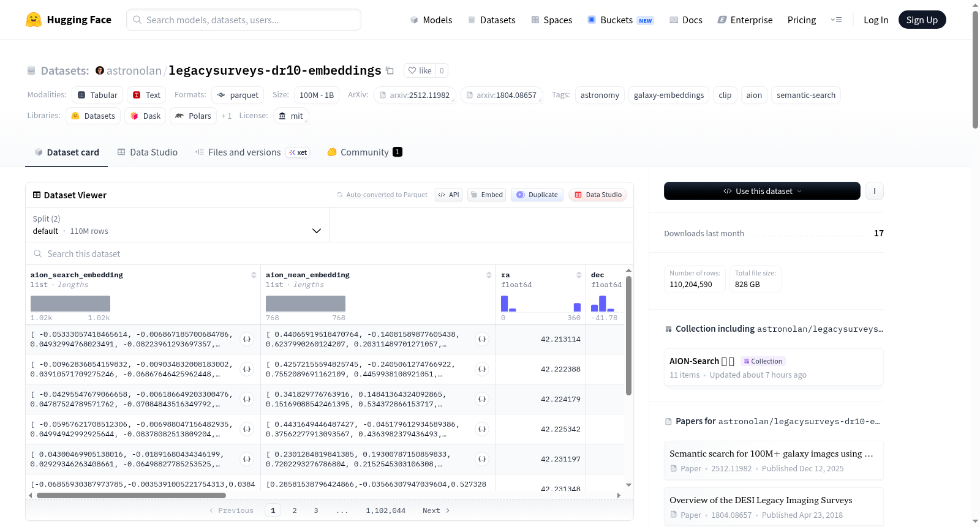Open the Semantic search for 100M+ galaxy paper

click(x=774, y=460)
